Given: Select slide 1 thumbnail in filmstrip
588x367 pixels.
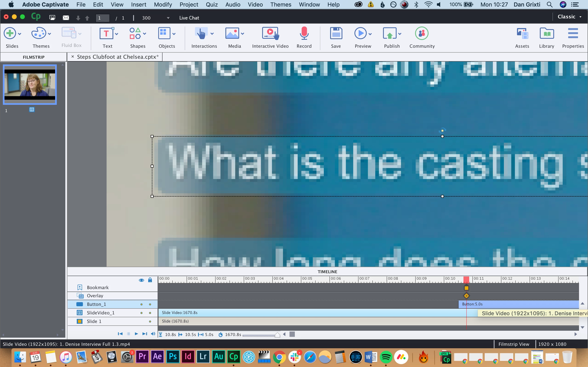Looking at the screenshot, I should tap(30, 84).
